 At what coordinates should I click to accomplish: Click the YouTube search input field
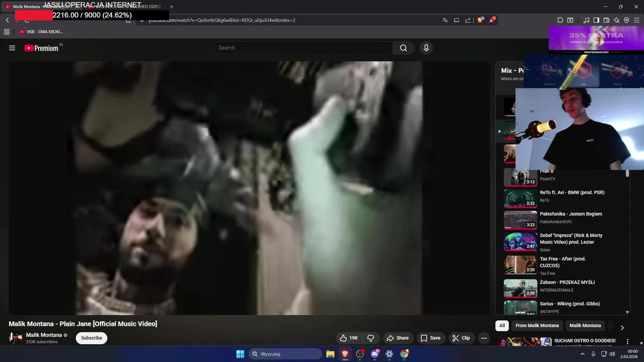pos(303,48)
